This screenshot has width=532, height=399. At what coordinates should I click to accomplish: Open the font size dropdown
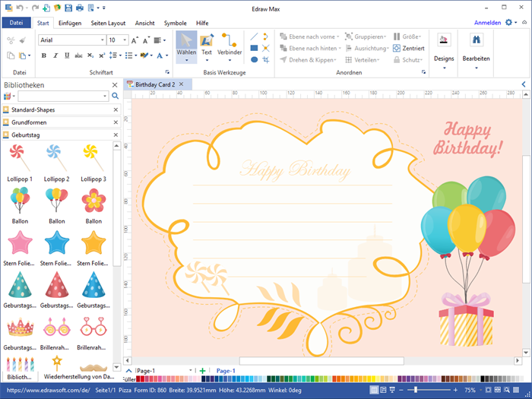124,40
